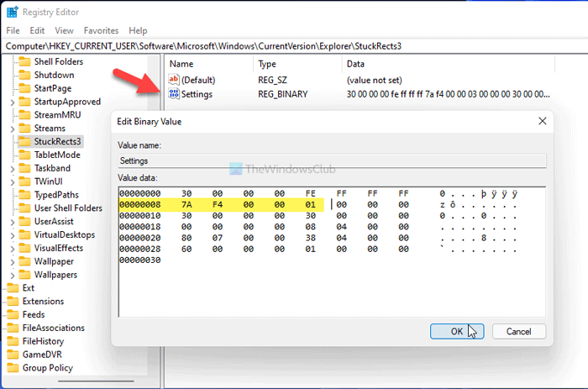Click the 80 byte in row 00000020
This screenshot has height=389, width=588.
(x=186, y=238)
